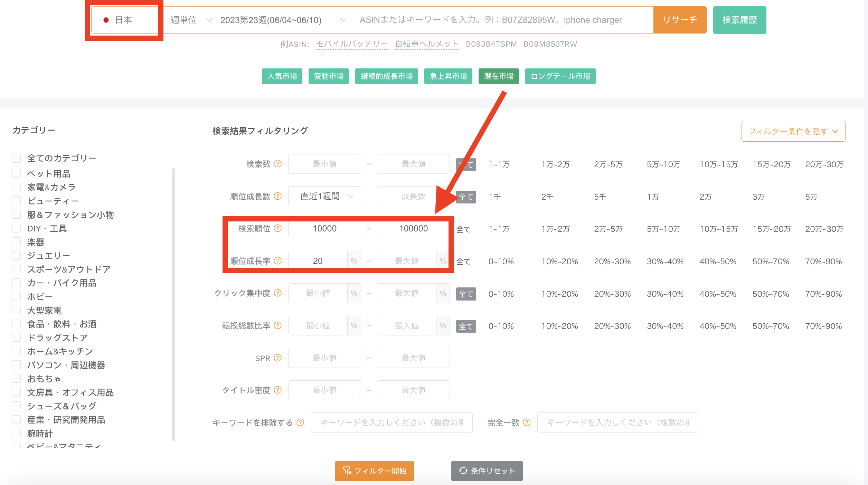
Task: Click the リサーチ search button
Action: coord(680,20)
